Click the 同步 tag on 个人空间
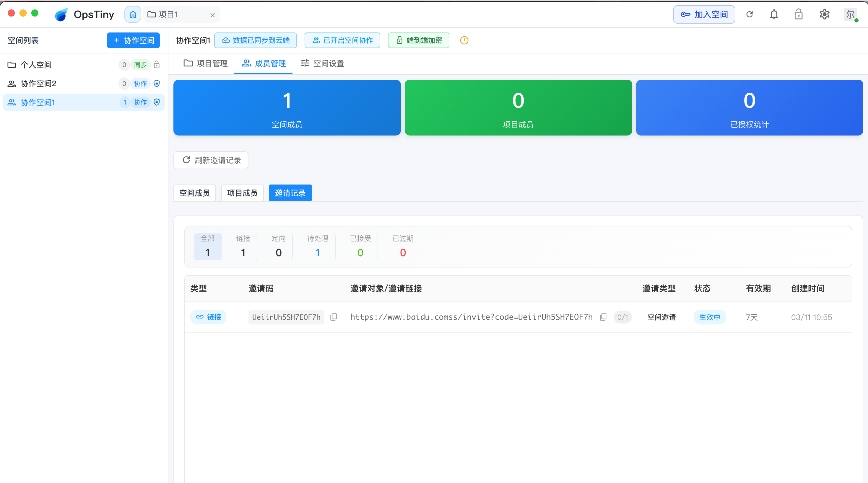This screenshot has height=483, width=868. point(141,65)
